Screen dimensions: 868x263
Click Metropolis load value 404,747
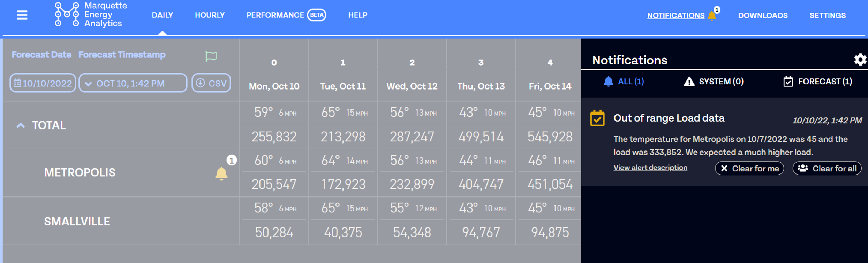pos(481,185)
